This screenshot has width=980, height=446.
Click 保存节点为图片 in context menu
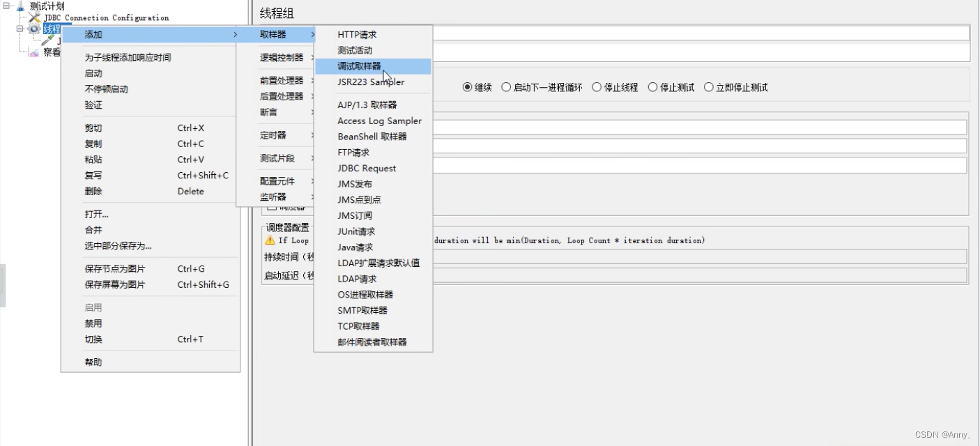(151, 268)
